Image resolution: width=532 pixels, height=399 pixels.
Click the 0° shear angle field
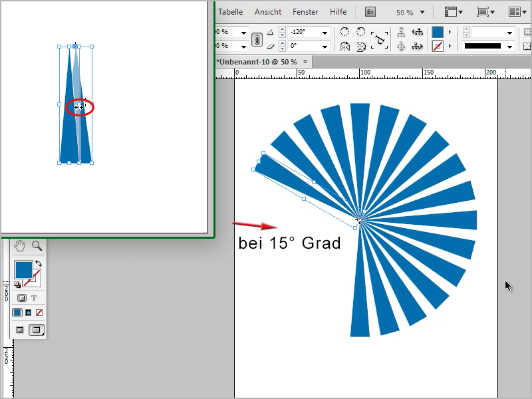coord(304,46)
